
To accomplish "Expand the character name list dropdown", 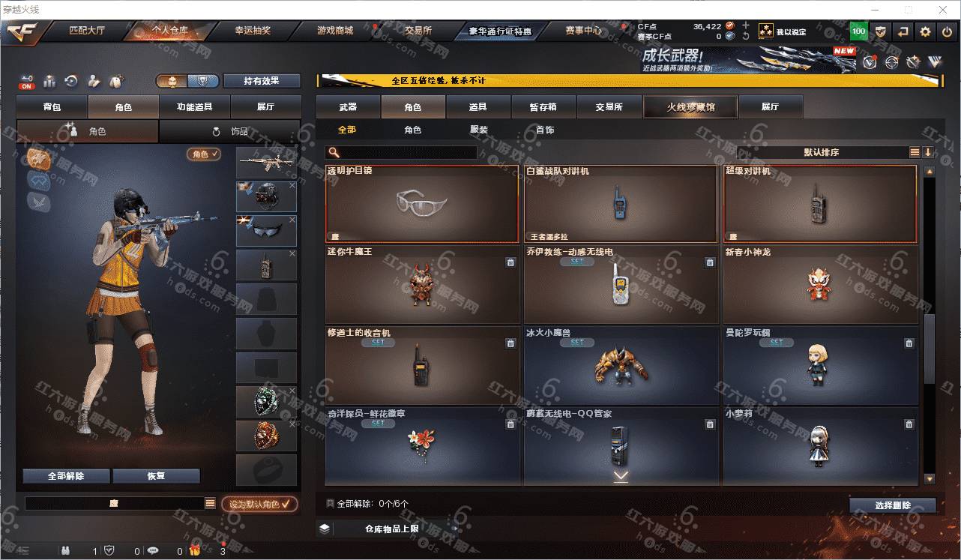I will point(210,504).
